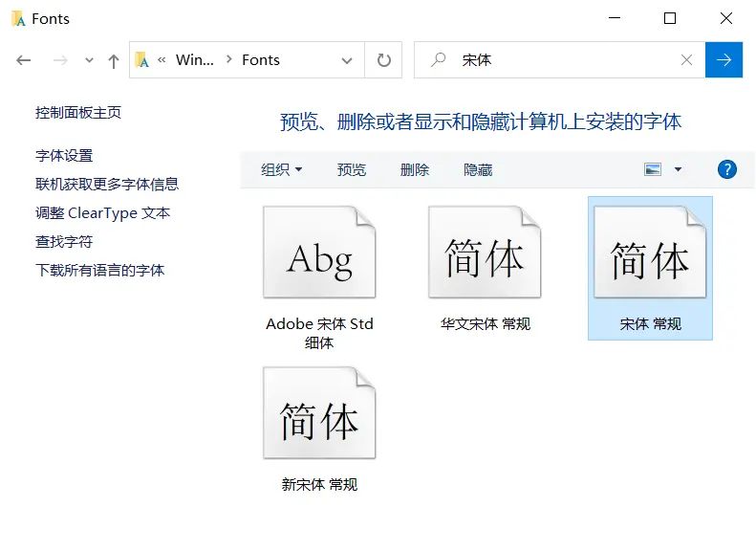Click the search field containing 宋体

[x=559, y=60]
